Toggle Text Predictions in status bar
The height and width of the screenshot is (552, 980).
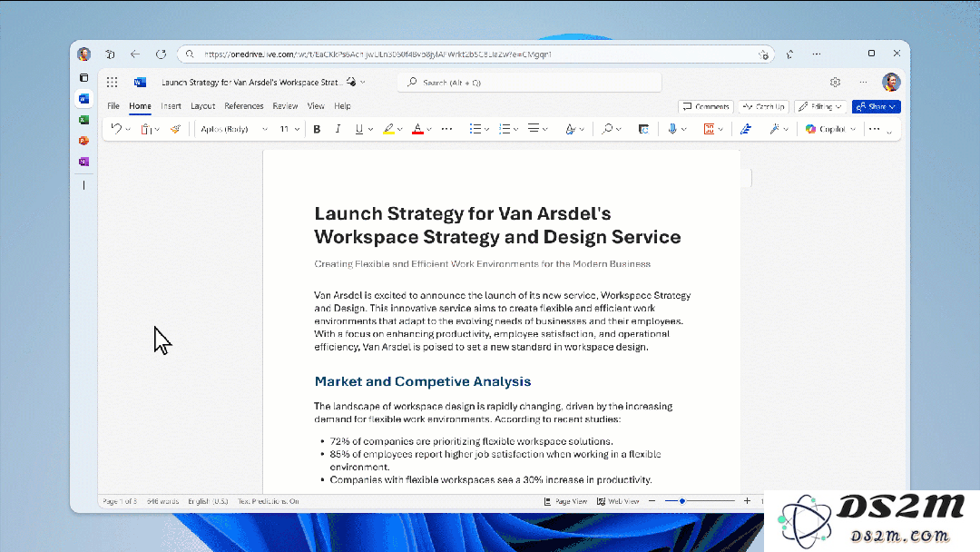click(x=268, y=501)
